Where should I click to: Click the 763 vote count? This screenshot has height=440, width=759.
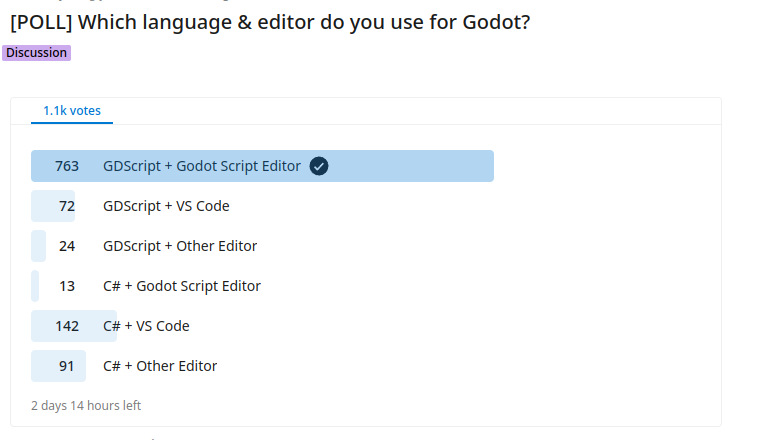[x=67, y=166]
